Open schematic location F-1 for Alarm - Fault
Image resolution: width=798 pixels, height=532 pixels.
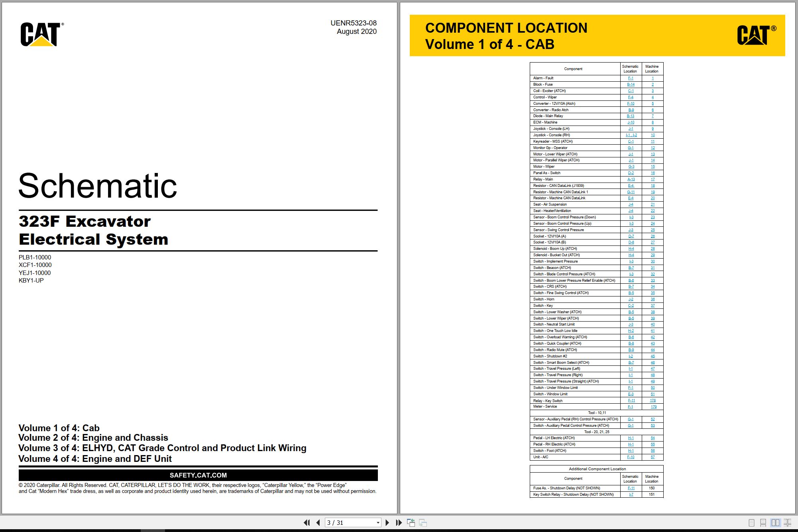point(631,78)
